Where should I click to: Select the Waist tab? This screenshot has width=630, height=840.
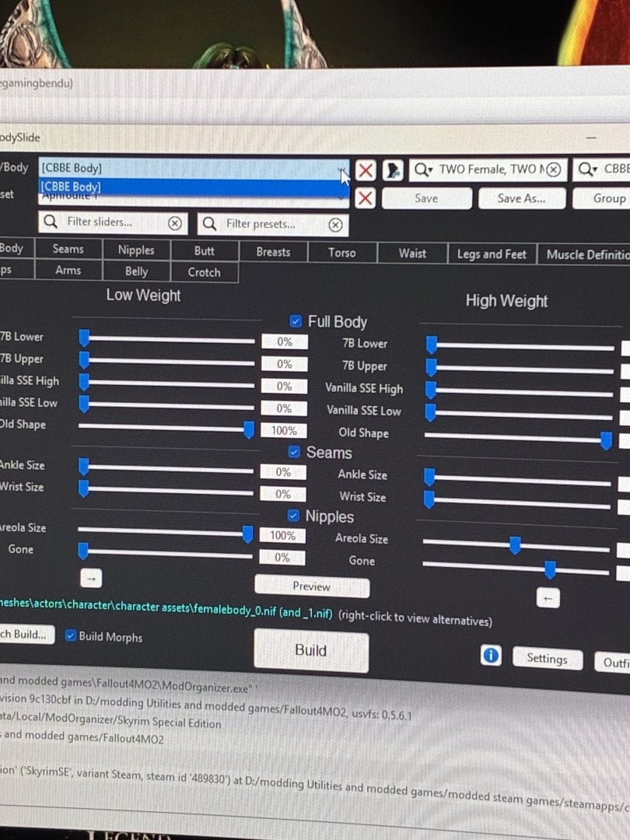[412, 254]
